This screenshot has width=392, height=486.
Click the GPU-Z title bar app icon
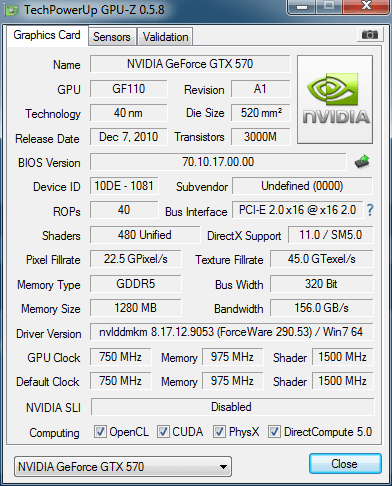(12, 10)
